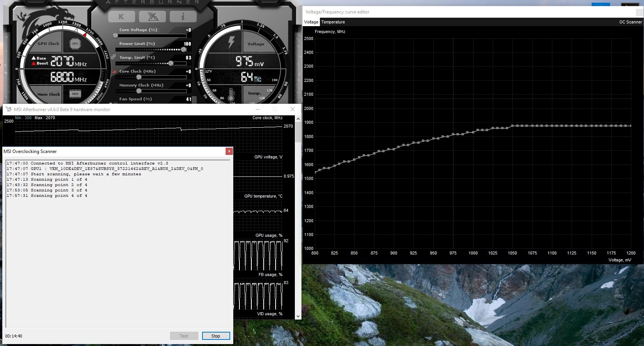Click the hardware monitor scrollbar down arrow

click(x=298, y=316)
